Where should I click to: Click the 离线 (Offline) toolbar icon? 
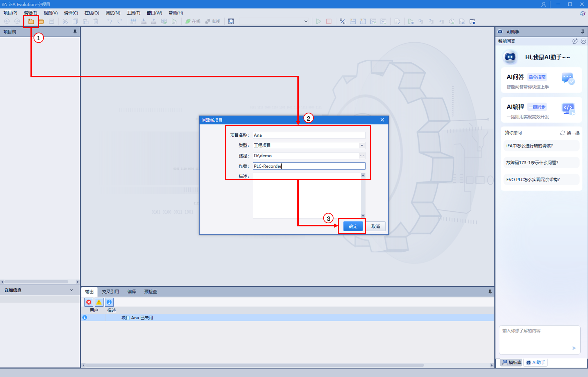pyautogui.click(x=213, y=21)
